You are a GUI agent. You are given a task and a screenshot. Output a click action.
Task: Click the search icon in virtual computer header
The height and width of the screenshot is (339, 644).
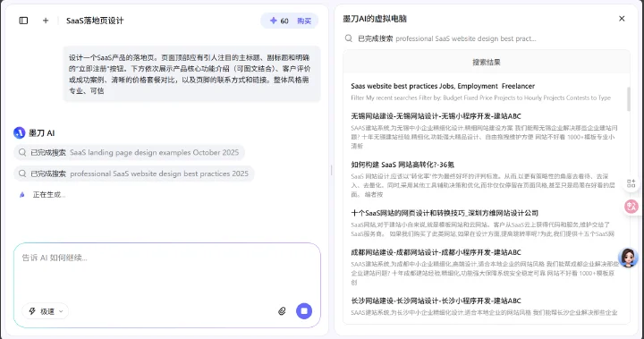(349, 38)
